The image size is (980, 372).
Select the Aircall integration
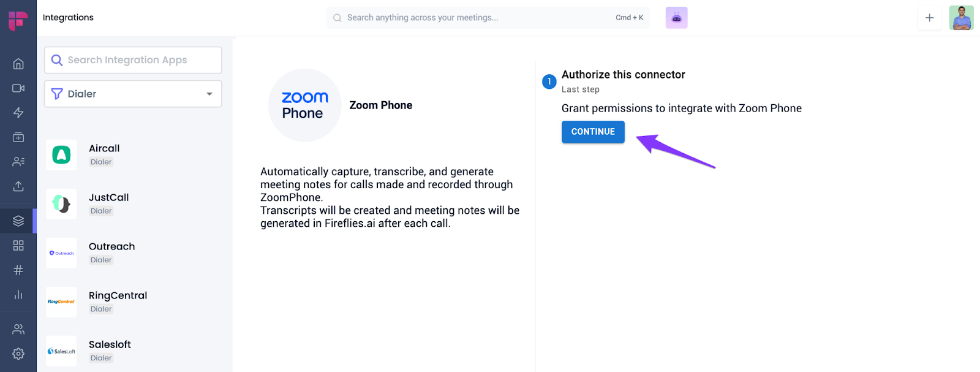click(x=104, y=154)
